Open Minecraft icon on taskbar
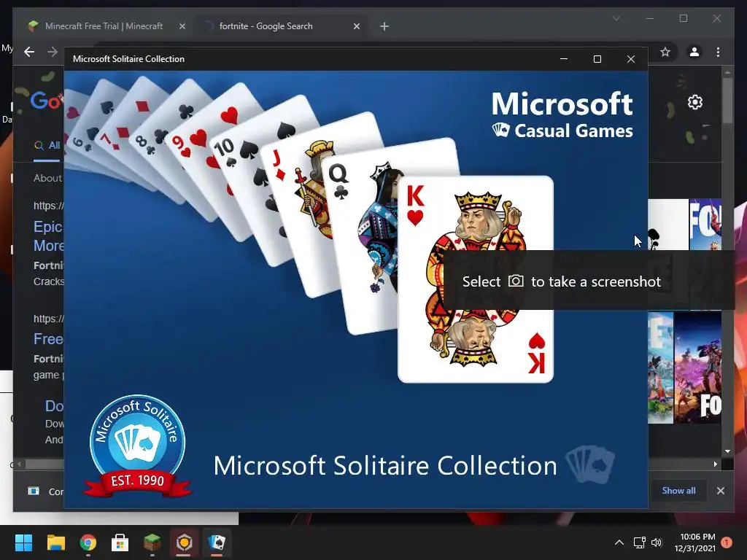 pos(152,542)
